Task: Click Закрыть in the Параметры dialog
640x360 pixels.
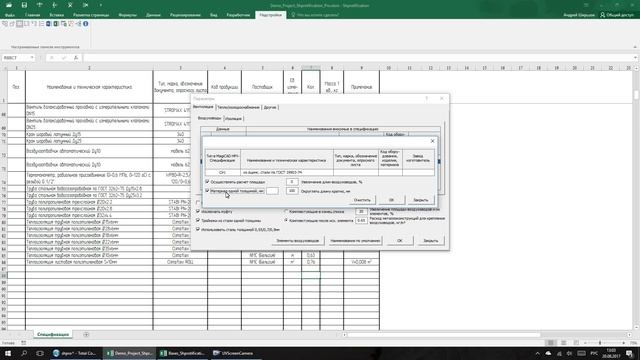Action: coord(430,241)
